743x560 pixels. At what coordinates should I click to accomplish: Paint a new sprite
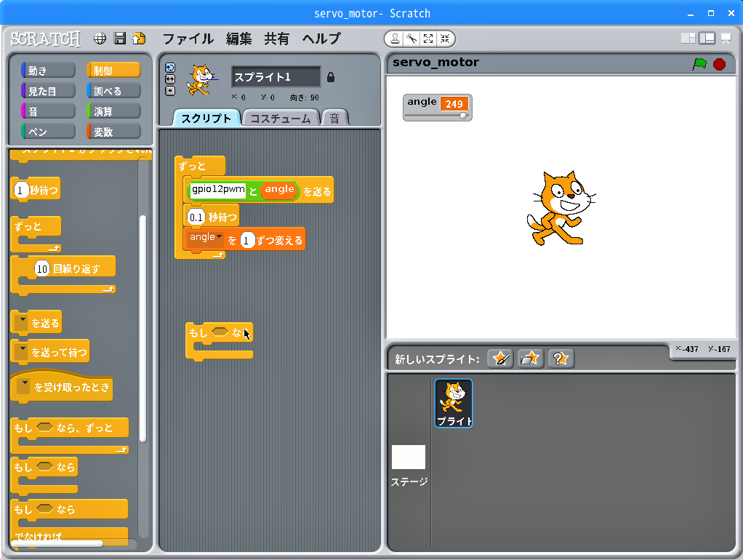click(500, 359)
